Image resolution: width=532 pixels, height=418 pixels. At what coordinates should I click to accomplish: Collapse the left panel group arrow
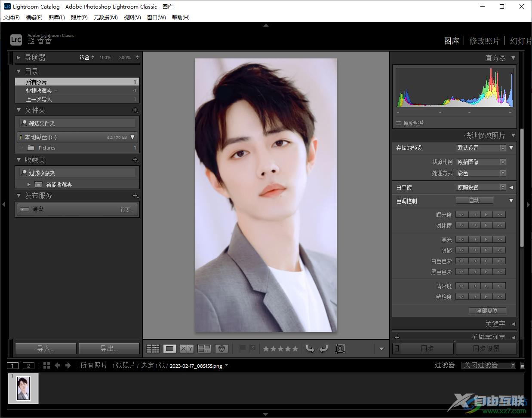tap(3, 204)
